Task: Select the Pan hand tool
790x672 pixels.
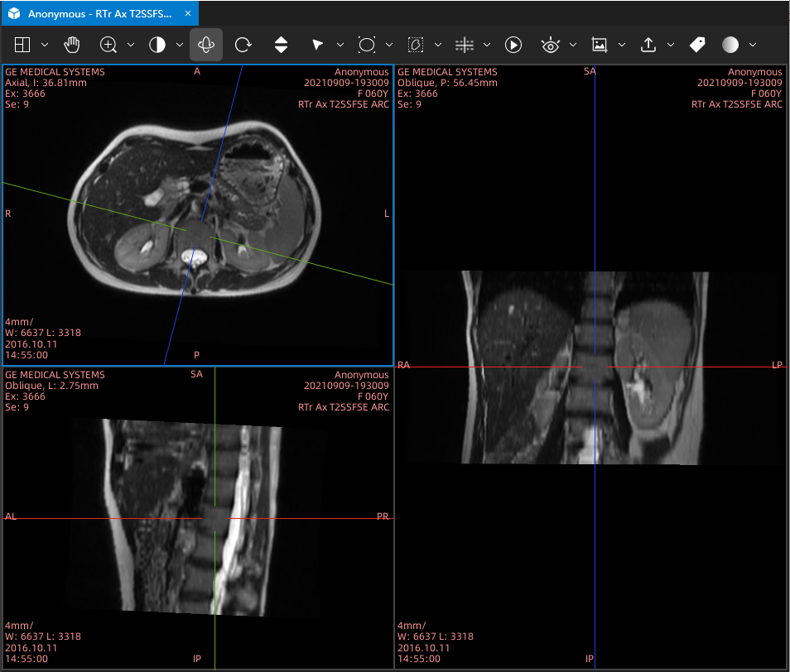Action: pyautogui.click(x=72, y=45)
